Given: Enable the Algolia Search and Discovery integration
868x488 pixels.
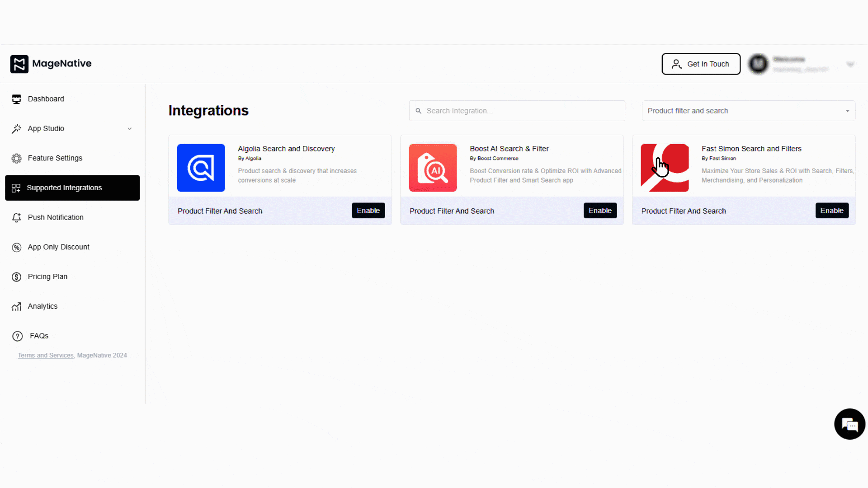Looking at the screenshot, I should tap(368, 211).
